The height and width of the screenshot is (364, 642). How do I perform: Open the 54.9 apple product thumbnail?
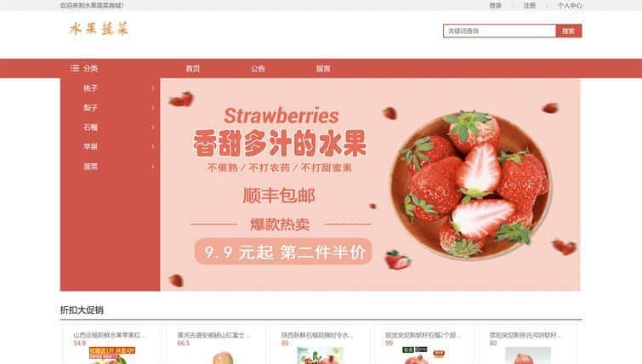tap(111, 355)
